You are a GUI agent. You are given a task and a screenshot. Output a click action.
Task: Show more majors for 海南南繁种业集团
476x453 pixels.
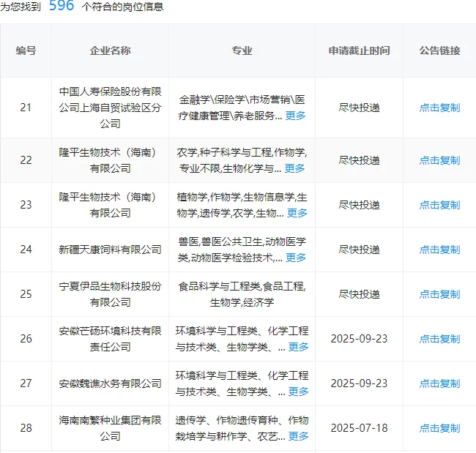click(298, 436)
